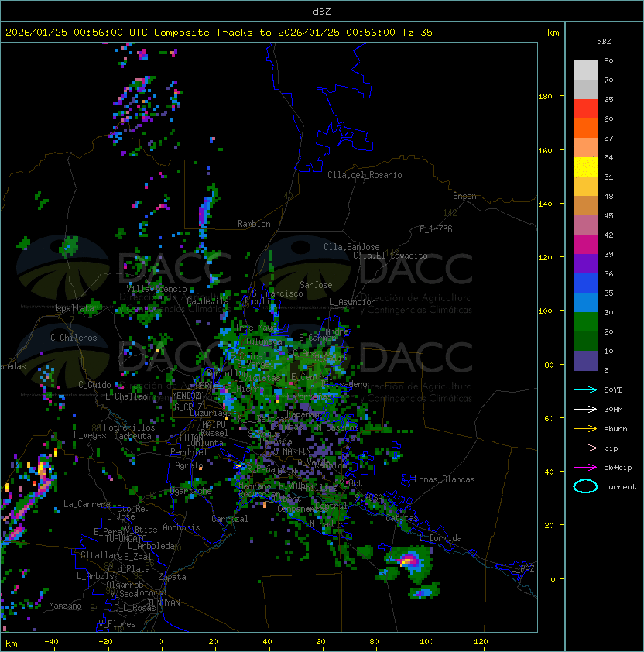Click the 'S_MARTIN' place label
This screenshot has width=644, height=652.
click(293, 451)
